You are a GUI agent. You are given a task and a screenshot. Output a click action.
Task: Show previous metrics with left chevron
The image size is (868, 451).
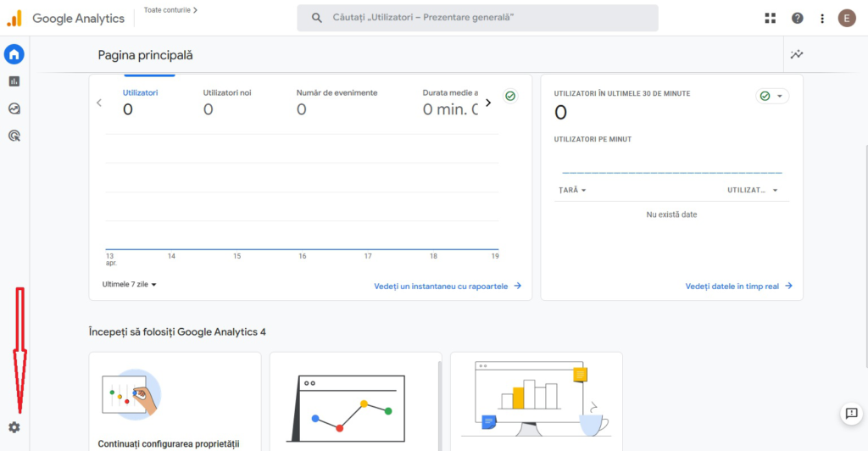(99, 103)
